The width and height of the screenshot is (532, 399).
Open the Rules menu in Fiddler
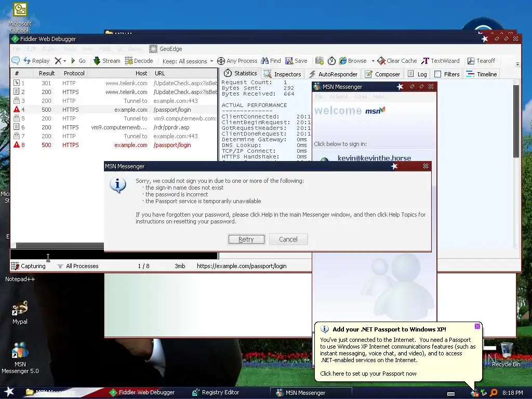click(x=49, y=49)
